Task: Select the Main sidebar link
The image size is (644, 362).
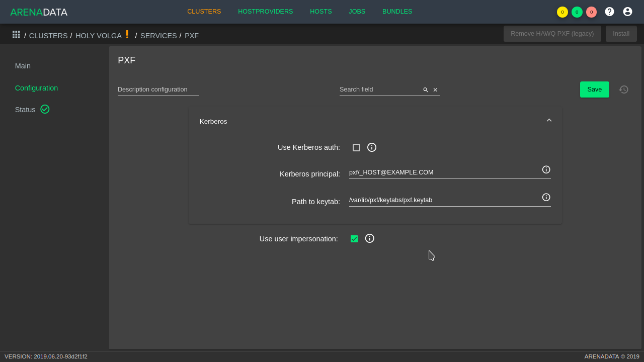Action: coord(23,66)
